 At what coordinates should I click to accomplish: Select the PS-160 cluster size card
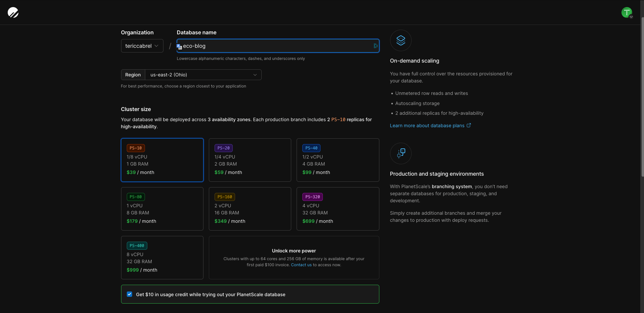[x=250, y=209]
